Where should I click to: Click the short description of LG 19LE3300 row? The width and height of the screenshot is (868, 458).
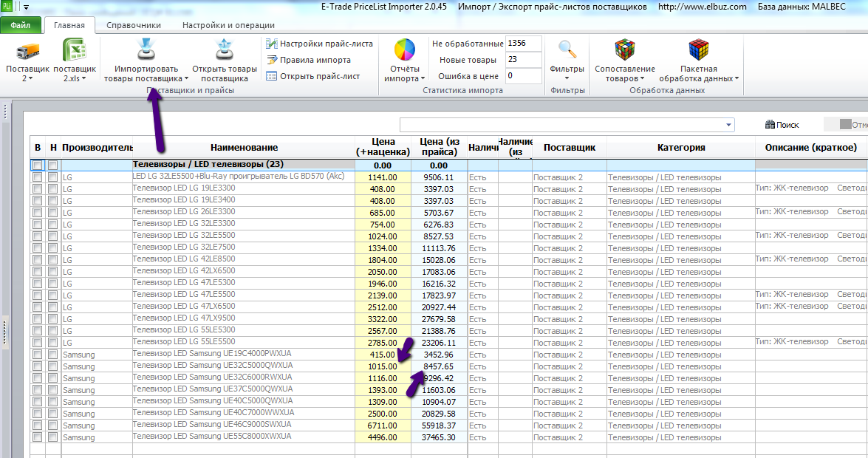click(811, 188)
